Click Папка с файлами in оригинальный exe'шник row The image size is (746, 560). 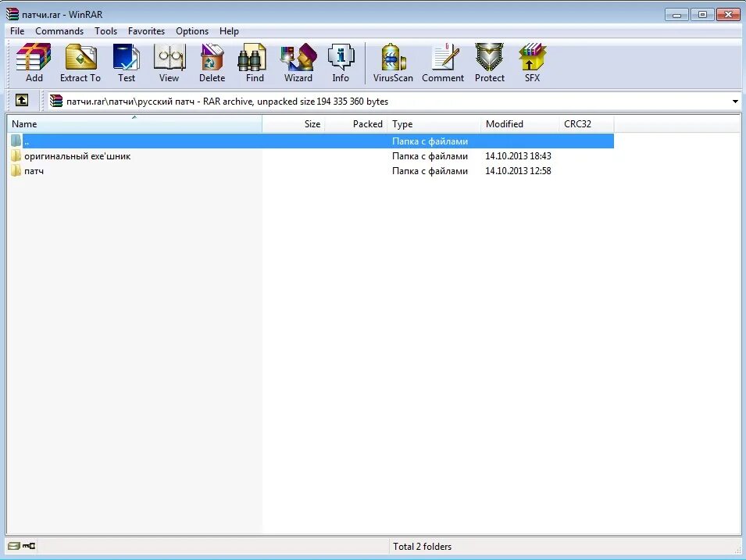(430, 156)
